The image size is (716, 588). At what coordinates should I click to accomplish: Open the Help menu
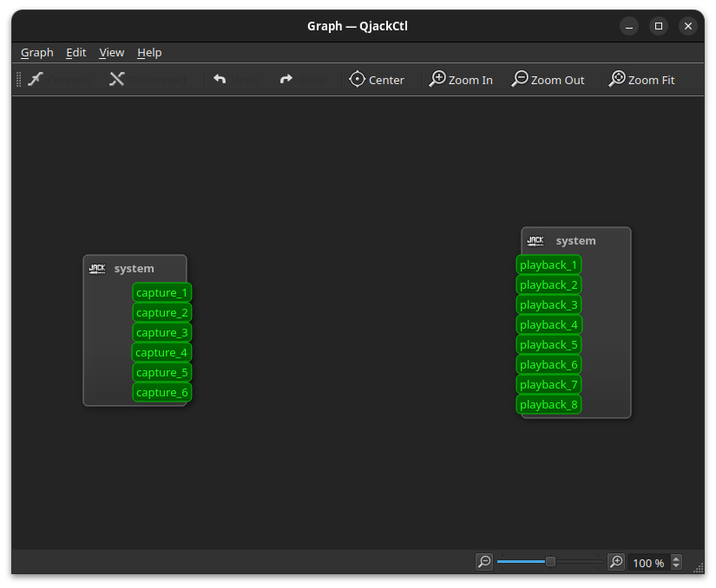(x=149, y=52)
